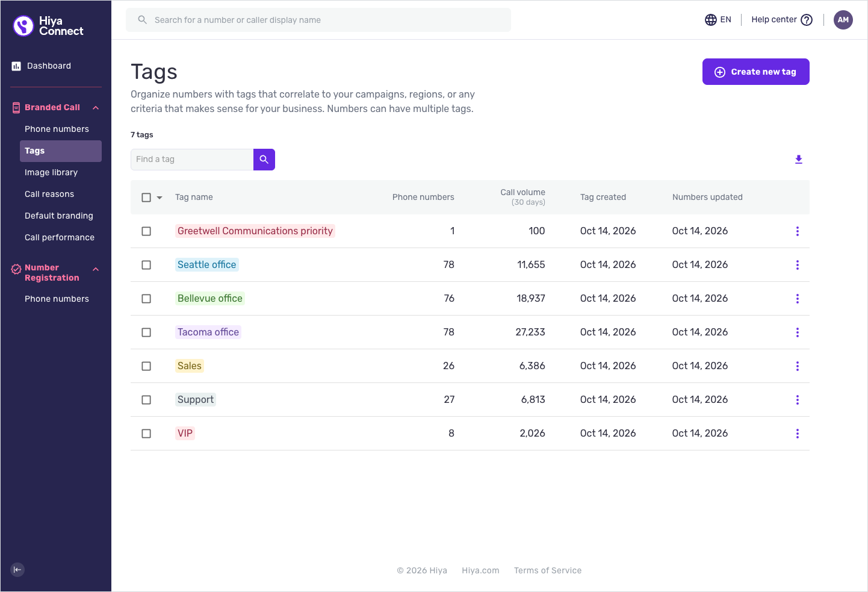Open the three-dot menu for Sales tag
This screenshot has width=868, height=592.
tap(798, 366)
